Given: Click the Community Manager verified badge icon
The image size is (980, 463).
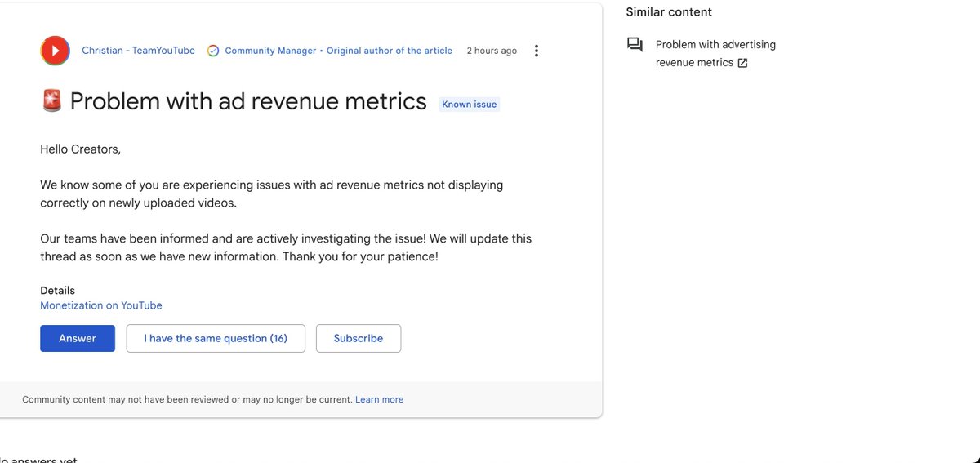Looking at the screenshot, I should coord(213,51).
